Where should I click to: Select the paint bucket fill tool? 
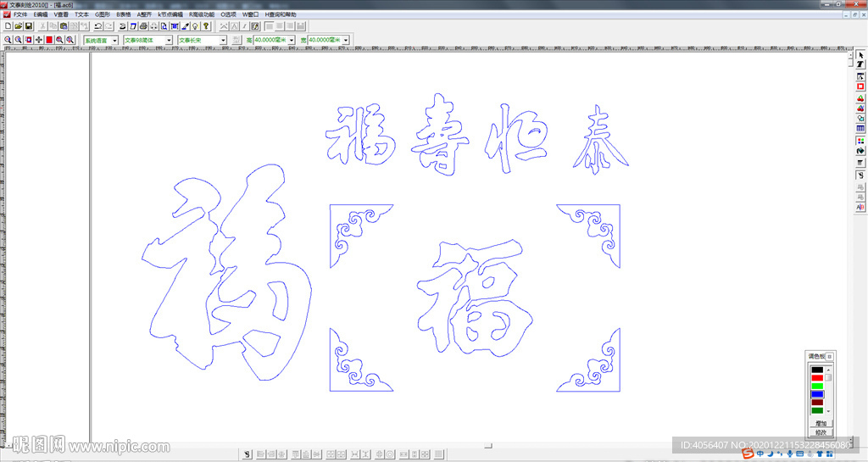point(860,151)
